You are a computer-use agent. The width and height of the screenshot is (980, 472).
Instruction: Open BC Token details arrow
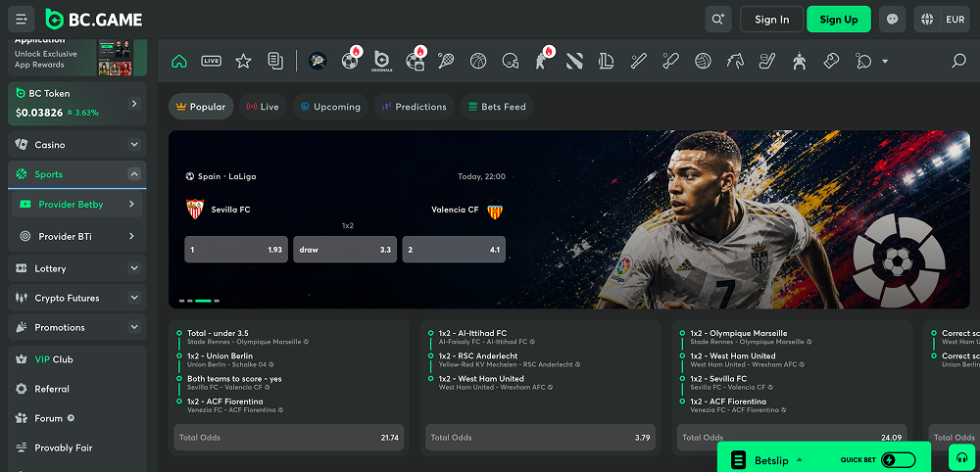click(x=134, y=104)
